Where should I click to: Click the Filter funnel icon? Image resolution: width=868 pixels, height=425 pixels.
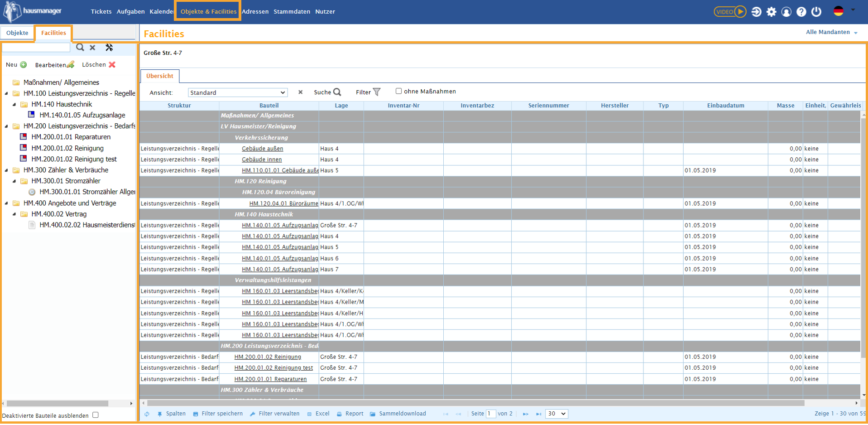[x=377, y=92]
